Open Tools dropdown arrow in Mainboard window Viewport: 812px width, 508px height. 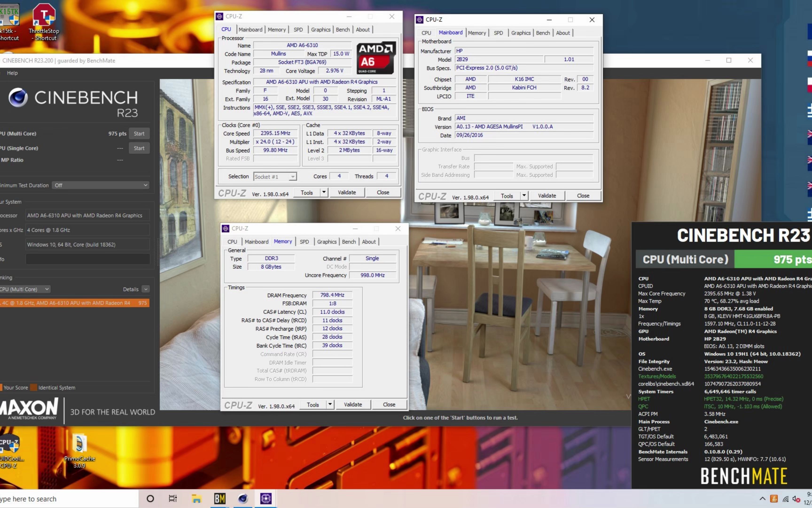tap(524, 196)
